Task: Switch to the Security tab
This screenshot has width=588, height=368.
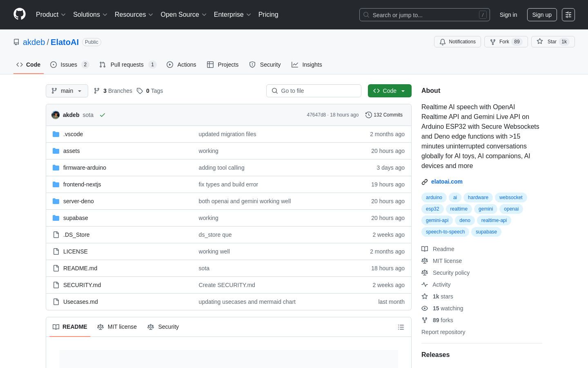Action: coord(265,65)
